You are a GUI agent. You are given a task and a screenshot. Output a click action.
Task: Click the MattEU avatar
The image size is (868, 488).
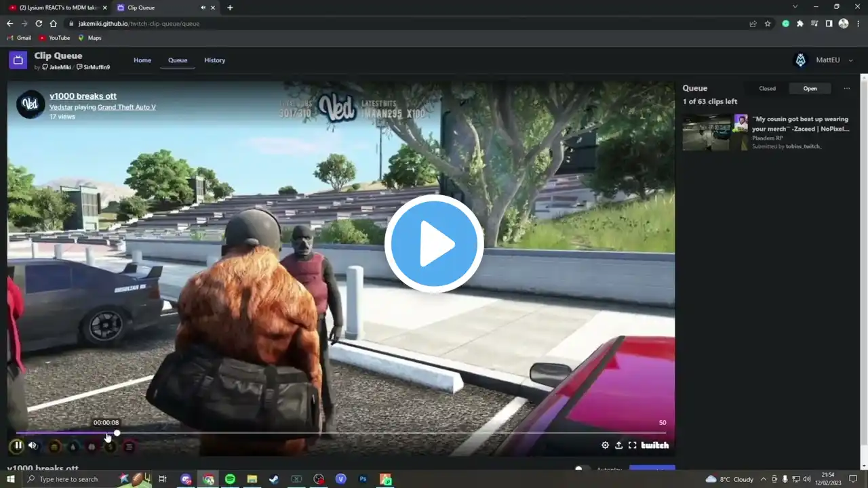click(x=801, y=60)
